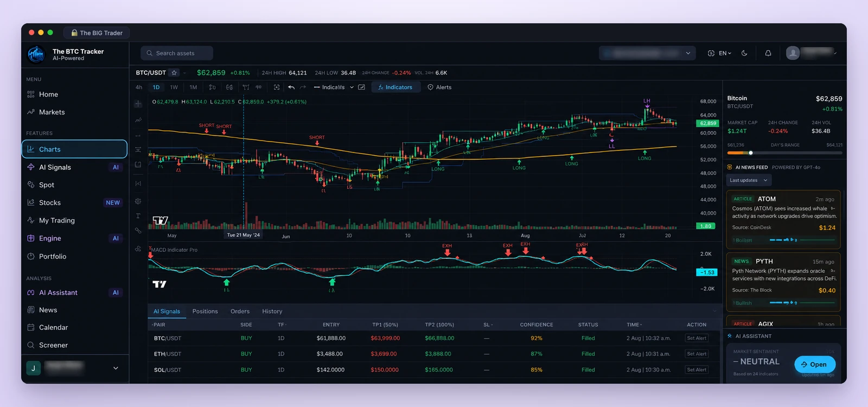
Task: Open the Last updates filter dropdown
Action: [749, 180]
